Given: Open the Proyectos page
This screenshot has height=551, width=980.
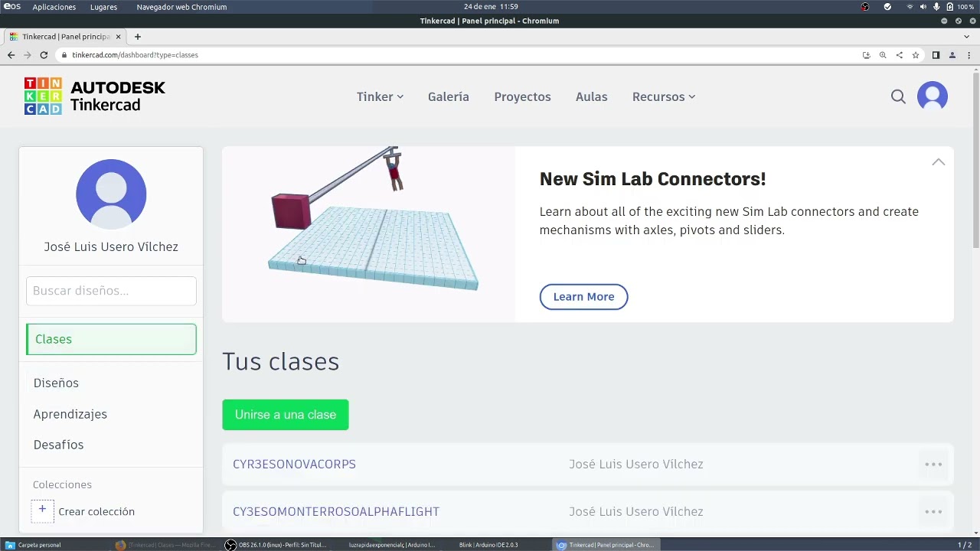Looking at the screenshot, I should [522, 96].
